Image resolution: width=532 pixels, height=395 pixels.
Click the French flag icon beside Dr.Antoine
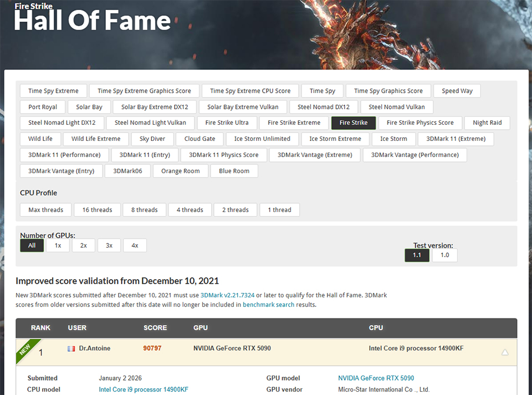(x=71, y=348)
